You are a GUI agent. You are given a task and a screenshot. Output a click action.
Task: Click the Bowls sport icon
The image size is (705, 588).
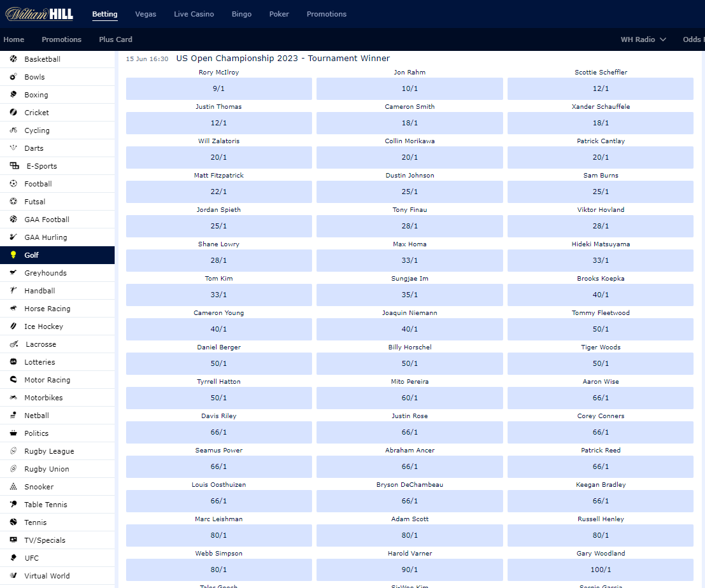pos(13,77)
